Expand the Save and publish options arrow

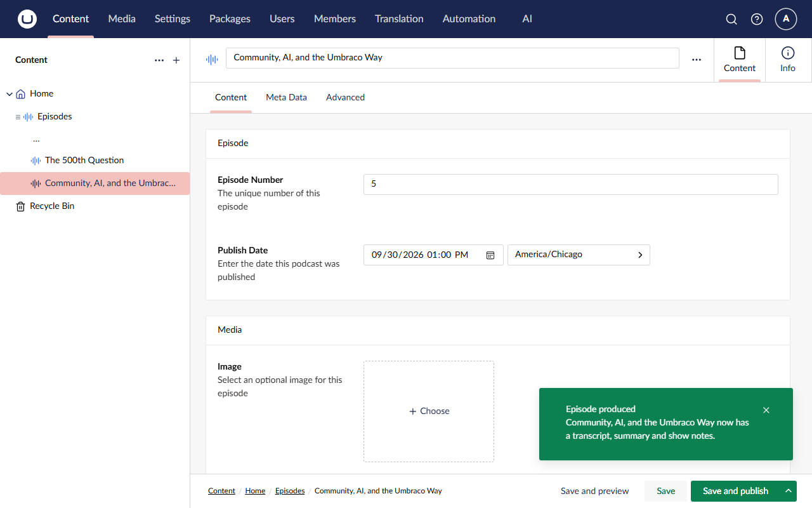click(789, 491)
